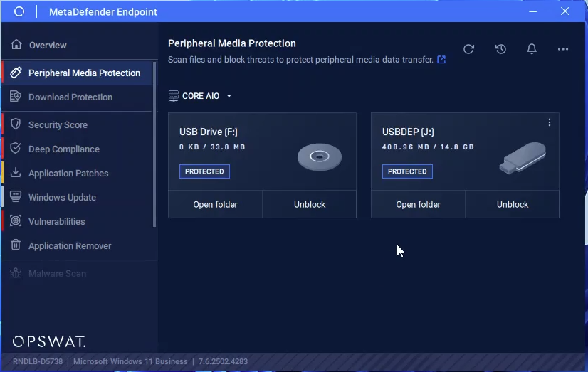
Task: Unblock the USBDEP (J:) drive
Action: pos(513,205)
